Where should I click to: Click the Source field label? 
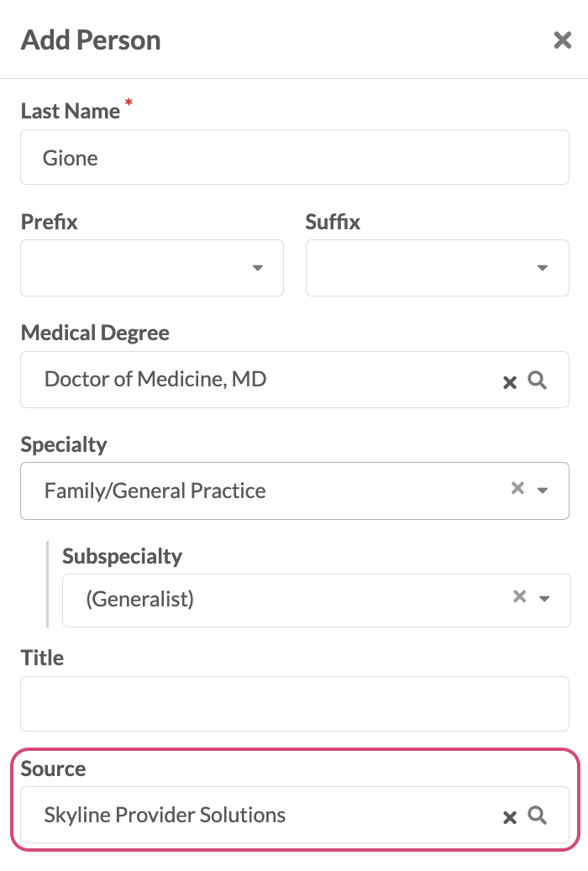[x=54, y=769]
